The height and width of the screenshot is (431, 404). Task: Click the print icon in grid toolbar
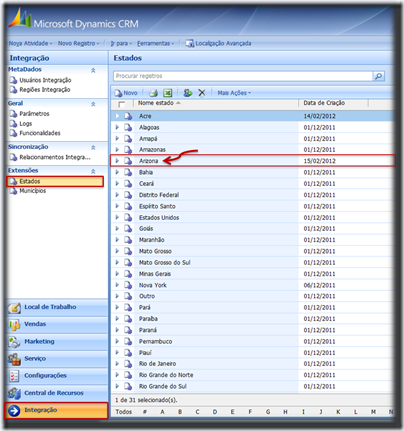tap(153, 93)
